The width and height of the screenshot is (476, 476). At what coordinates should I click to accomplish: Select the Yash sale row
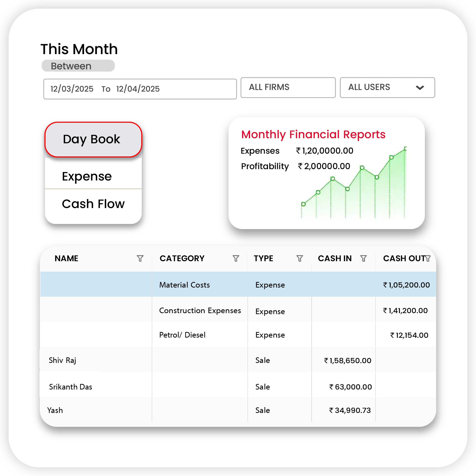tap(55, 411)
